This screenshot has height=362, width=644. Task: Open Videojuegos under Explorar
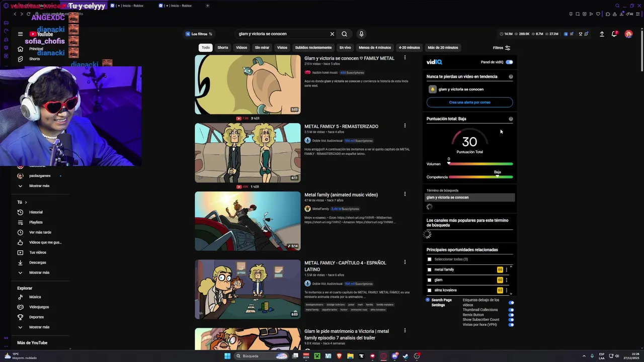point(39,307)
